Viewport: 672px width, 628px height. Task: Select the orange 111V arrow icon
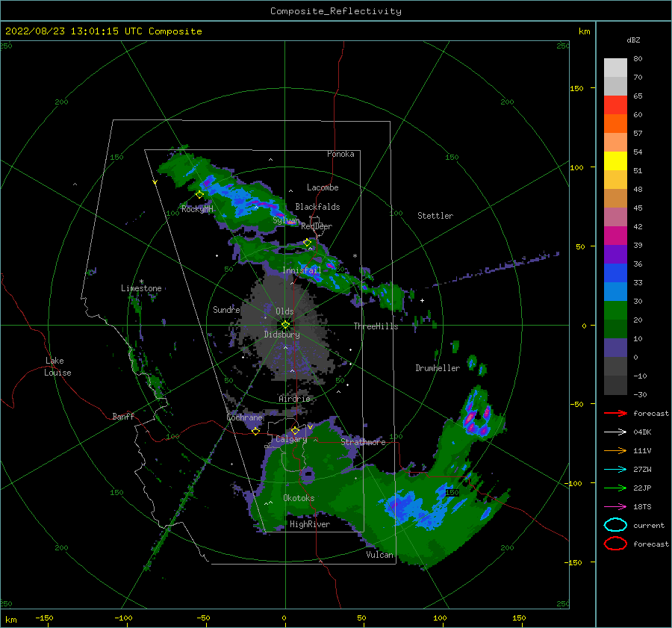(x=615, y=450)
